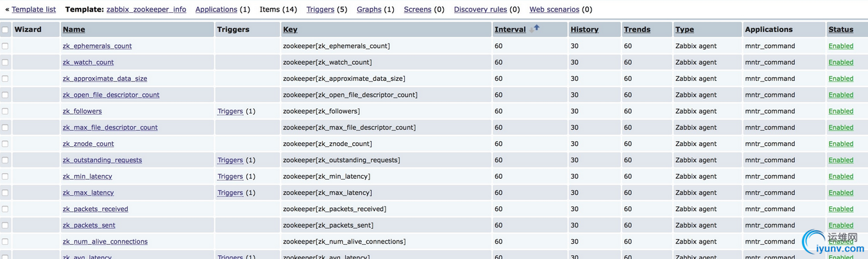Toggle Enabled status of zk_ephemerals_count
Image resolution: width=868 pixels, height=259 pixels.
(841, 46)
